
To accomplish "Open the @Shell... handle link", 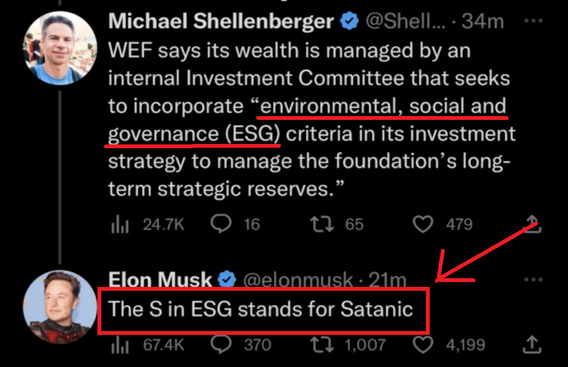I will 405,22.
